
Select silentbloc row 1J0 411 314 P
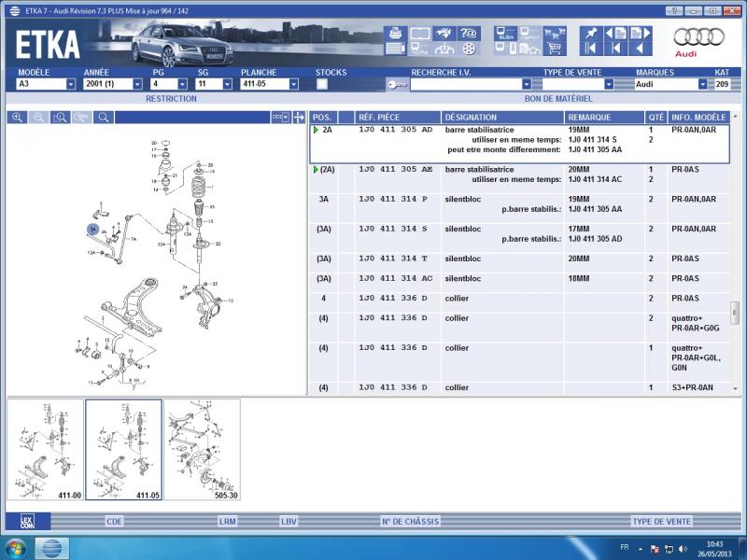(x=520, y=208)
